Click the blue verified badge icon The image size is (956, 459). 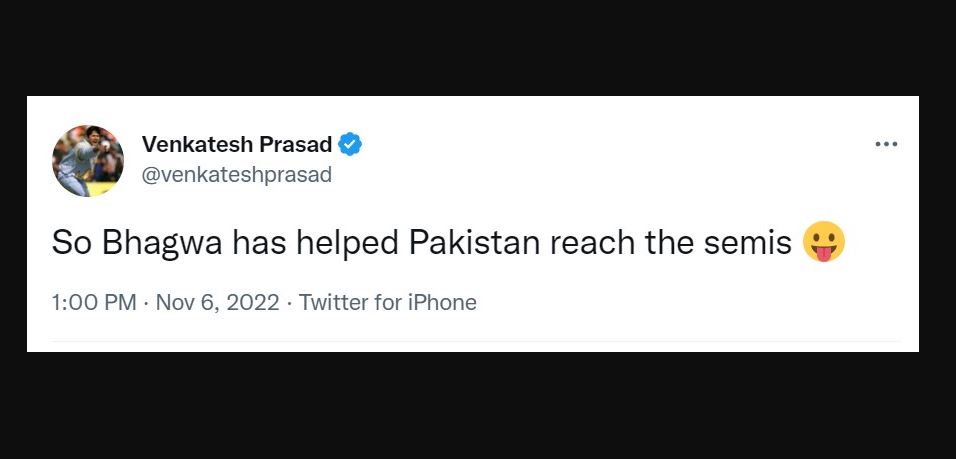click(351, 144)
